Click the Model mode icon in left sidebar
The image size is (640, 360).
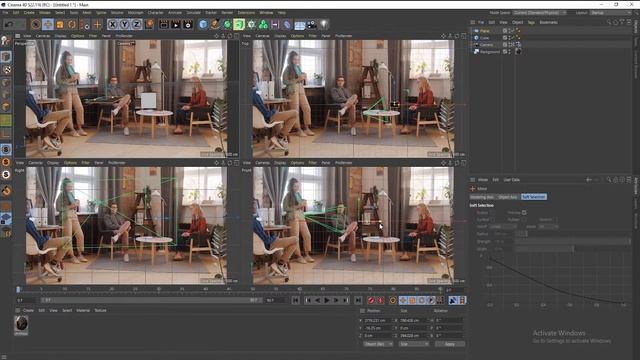[x=6, y=57]
